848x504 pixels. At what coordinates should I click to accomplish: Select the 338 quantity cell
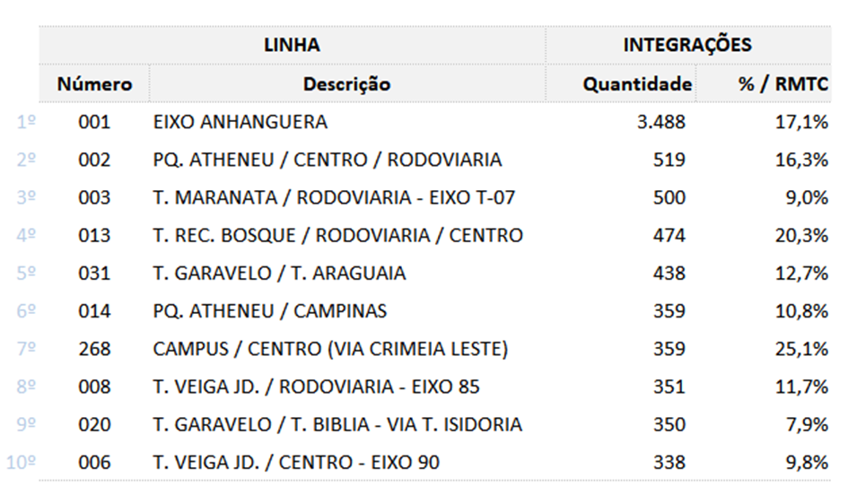(669, 463)
